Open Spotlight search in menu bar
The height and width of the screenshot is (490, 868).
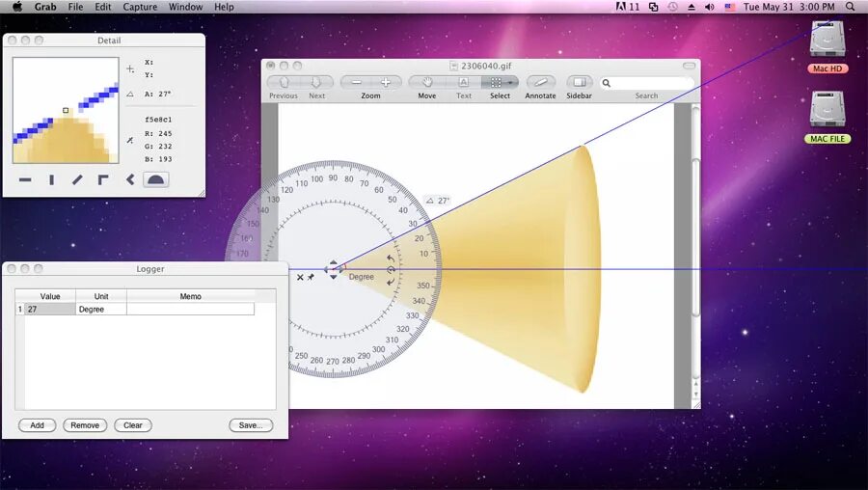851,7
